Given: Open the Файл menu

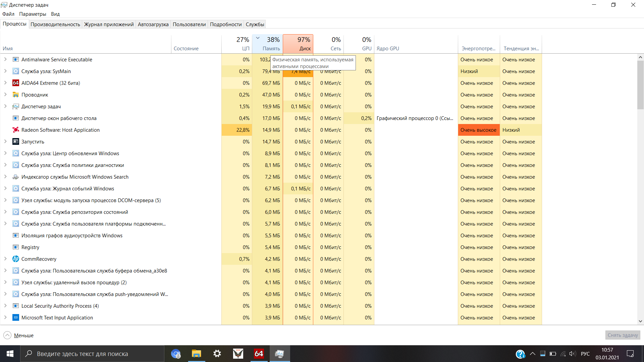Looking at the screenshot, I should coord(8,14).
